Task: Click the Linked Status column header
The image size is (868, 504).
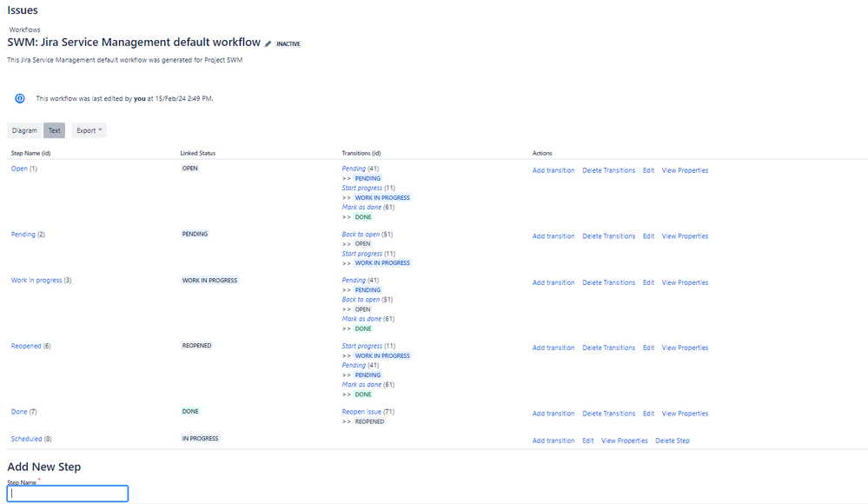Action: point(197,154)
